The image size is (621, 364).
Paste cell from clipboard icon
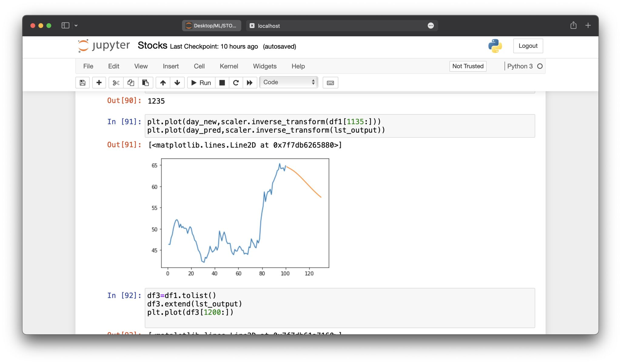(x=146, y=82)
